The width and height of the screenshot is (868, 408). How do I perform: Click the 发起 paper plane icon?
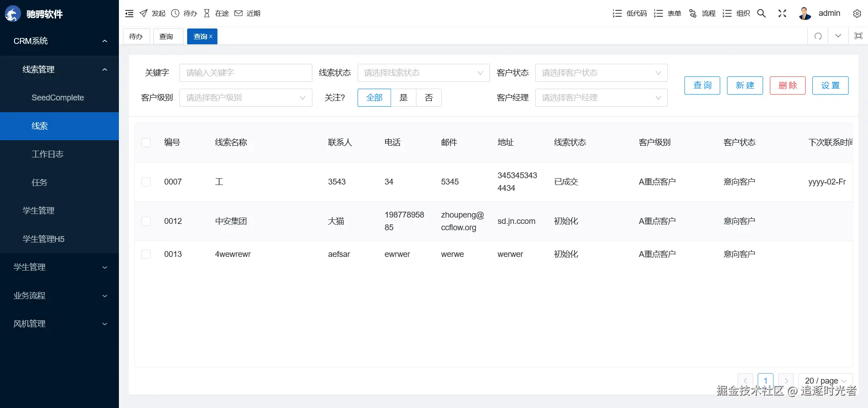(143, 13)
